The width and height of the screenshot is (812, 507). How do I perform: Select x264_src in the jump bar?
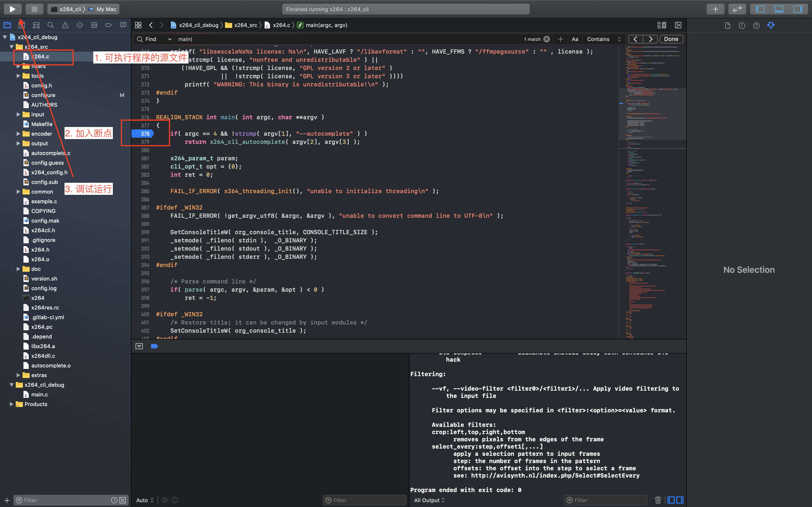coord(245,25)
